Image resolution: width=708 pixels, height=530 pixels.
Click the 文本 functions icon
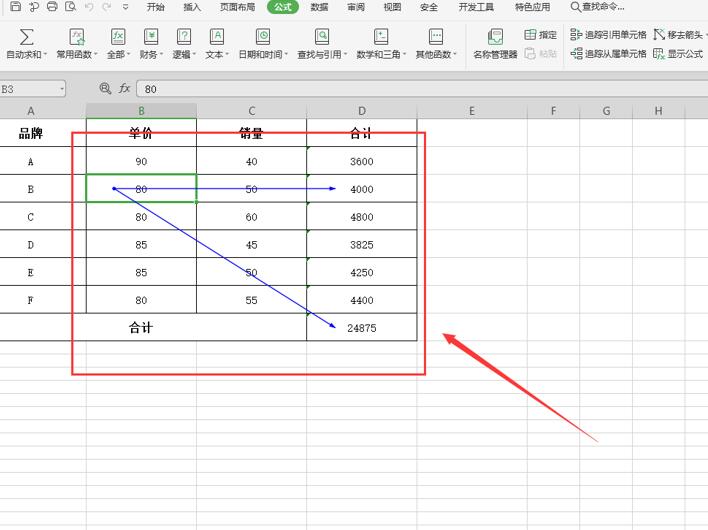[x=217, y=37]
